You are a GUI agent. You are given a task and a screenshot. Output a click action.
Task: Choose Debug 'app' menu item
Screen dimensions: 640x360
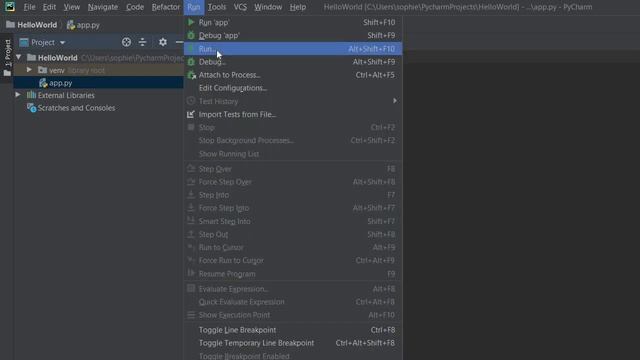(293, 36)
